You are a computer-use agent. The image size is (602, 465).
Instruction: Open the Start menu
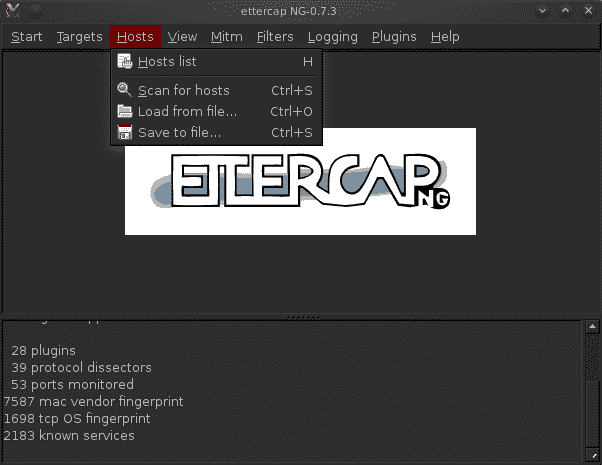point(26,37)
